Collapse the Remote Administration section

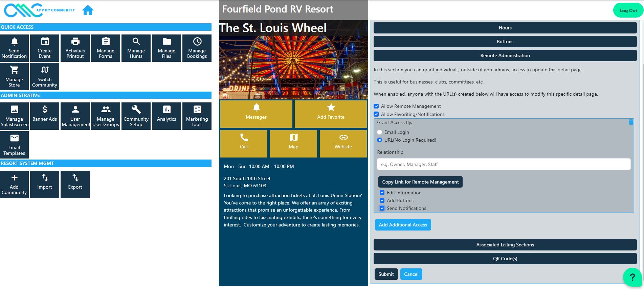pos(505,55)
